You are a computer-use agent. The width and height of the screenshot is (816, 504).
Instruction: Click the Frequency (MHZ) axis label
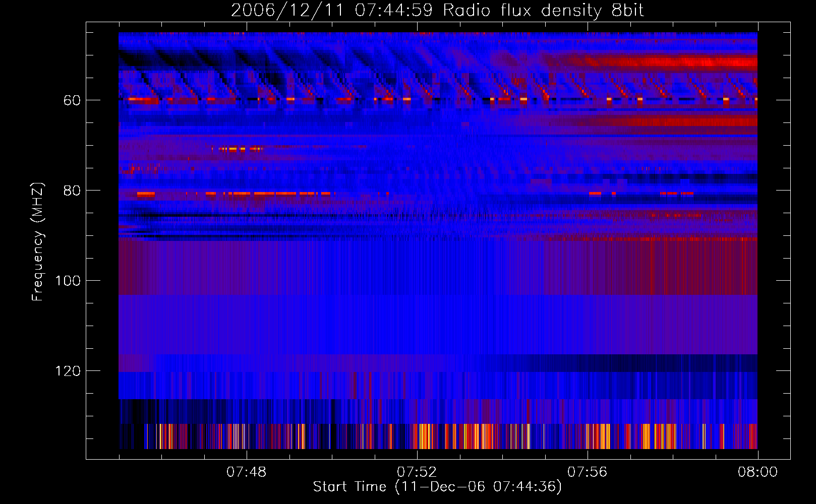(x=38, y=241)
